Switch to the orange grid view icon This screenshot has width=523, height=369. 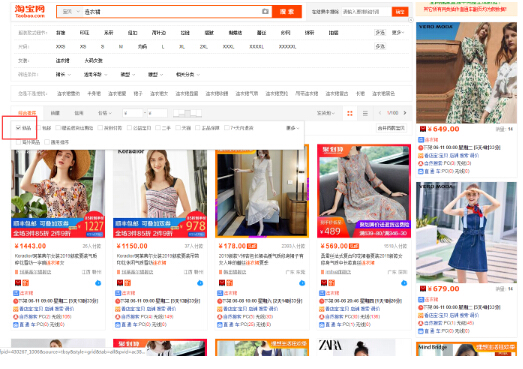pos(350,113)
